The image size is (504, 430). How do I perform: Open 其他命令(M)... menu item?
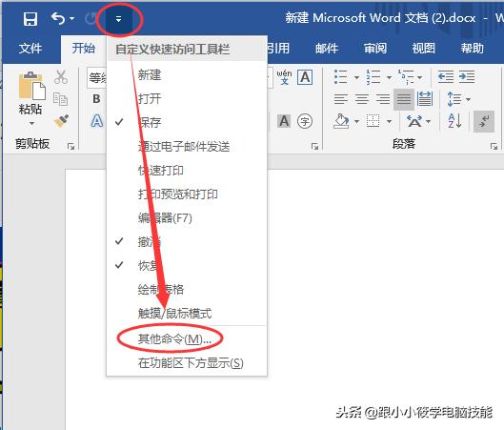click(187, 339)
